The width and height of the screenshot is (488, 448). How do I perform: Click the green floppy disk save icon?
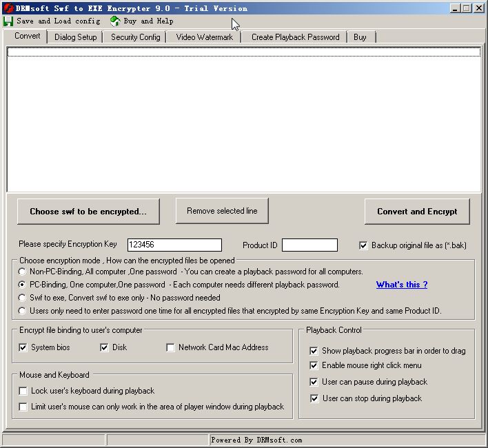[x=8, y=21]
